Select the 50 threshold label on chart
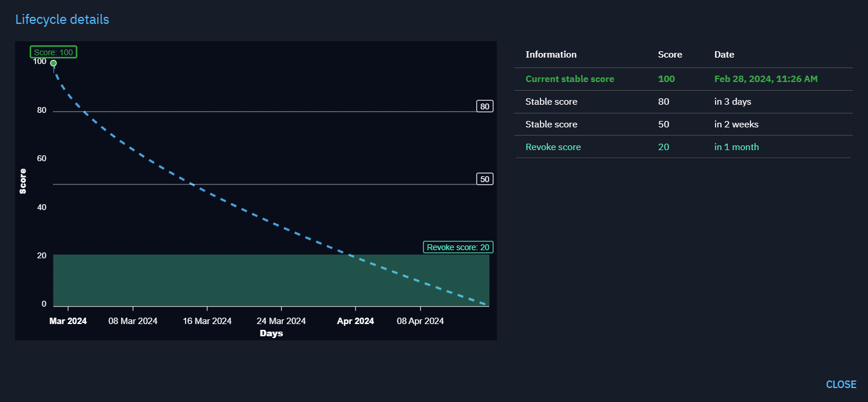 click(x=484, y=179)
